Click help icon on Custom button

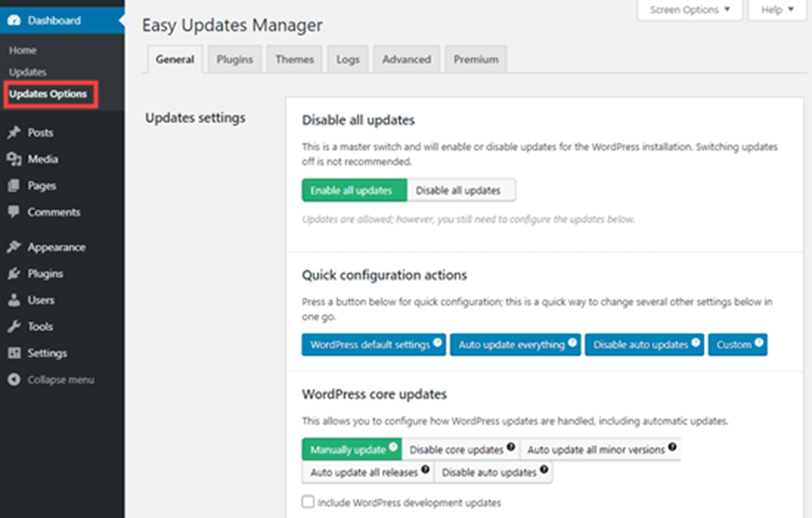tap(759, 342)
